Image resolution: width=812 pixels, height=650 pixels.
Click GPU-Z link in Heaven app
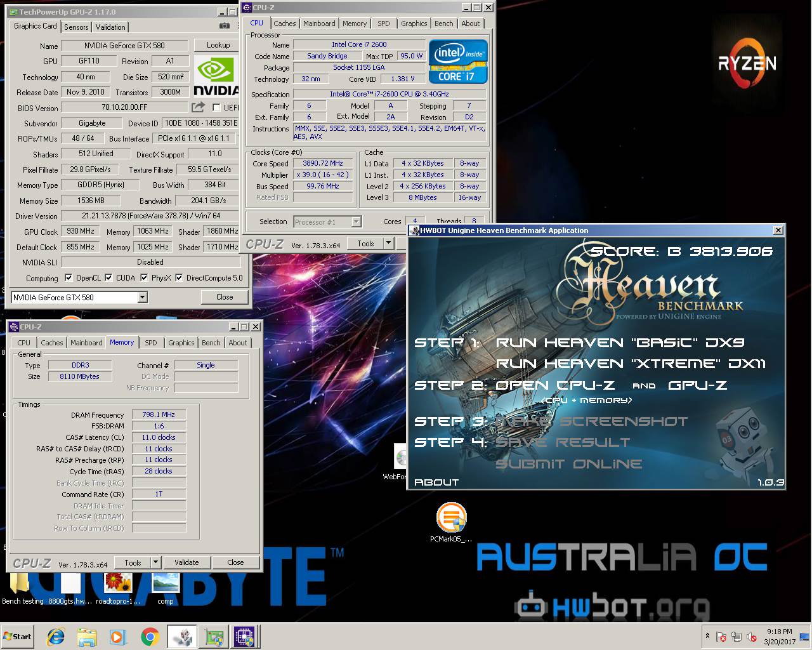click(698, 385)
